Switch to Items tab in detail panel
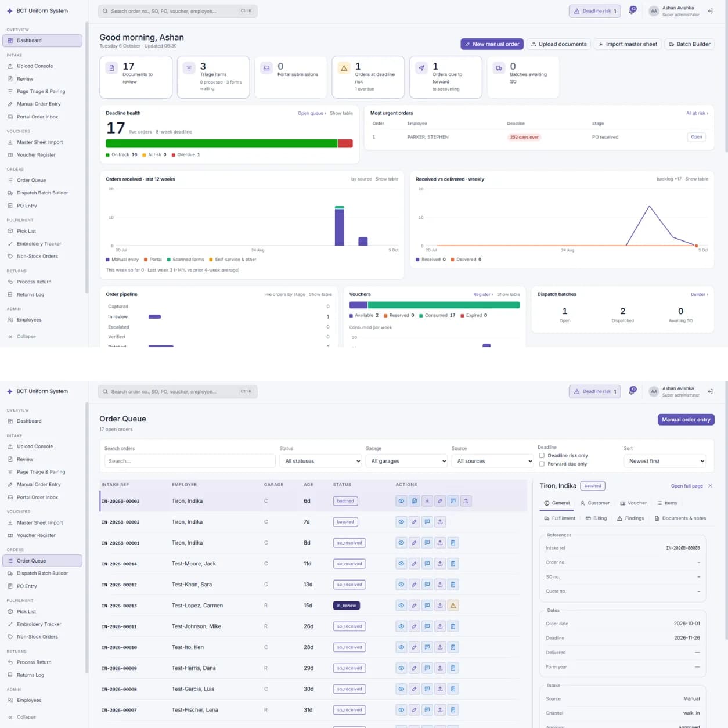This screenshot has height=728, width=728. point(667,503)
